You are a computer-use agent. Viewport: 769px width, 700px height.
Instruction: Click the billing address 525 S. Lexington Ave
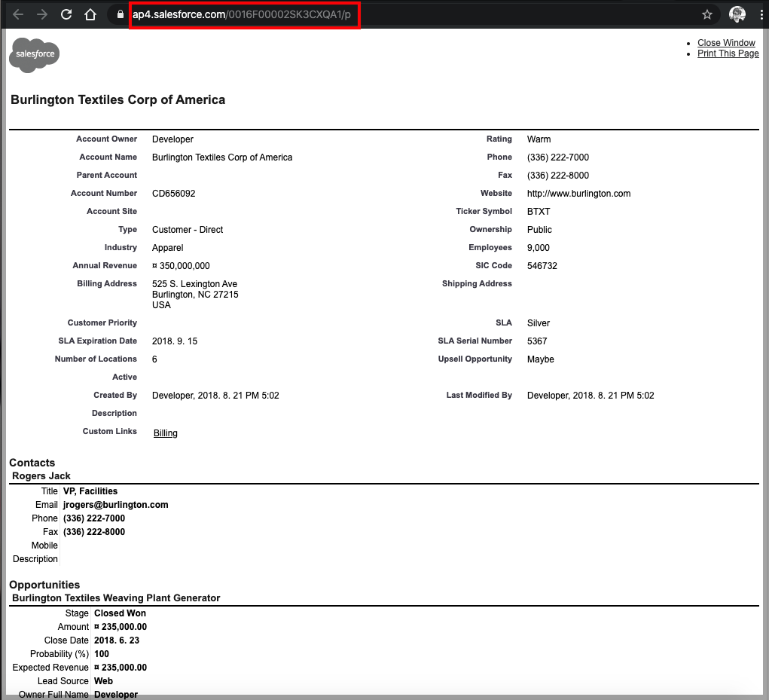coord(194,284)
